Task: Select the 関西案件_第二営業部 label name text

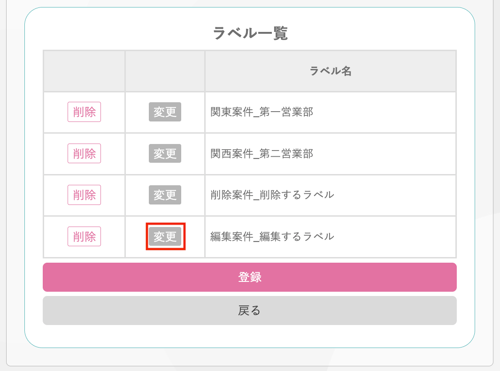Action: 262,154
